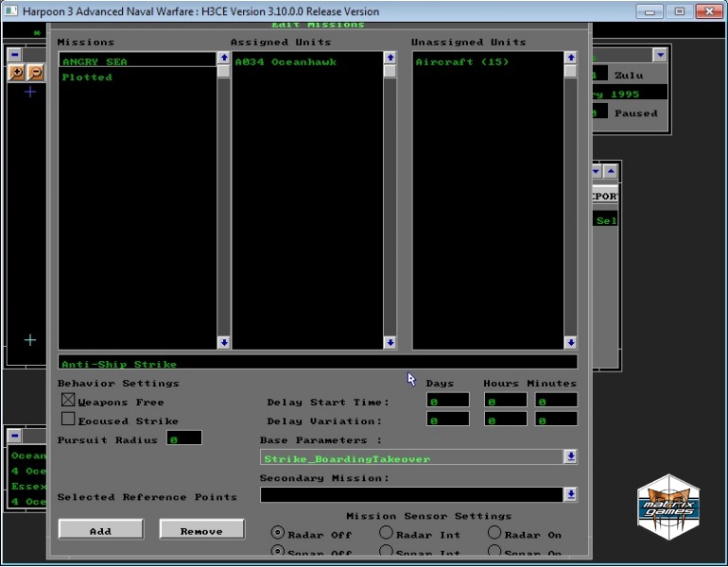Enable the Focused Strike checkbox
Image resolution: width=728 pixels, height=567 pixels.
68,420
